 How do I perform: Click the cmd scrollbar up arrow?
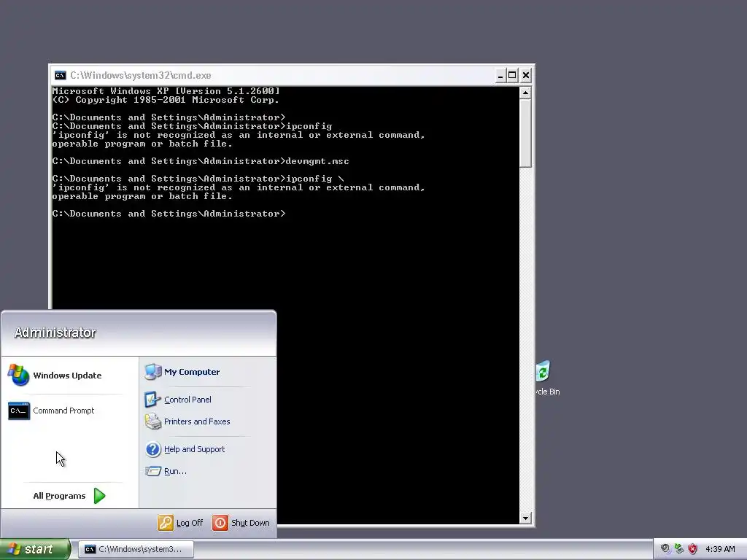point(525,93)
